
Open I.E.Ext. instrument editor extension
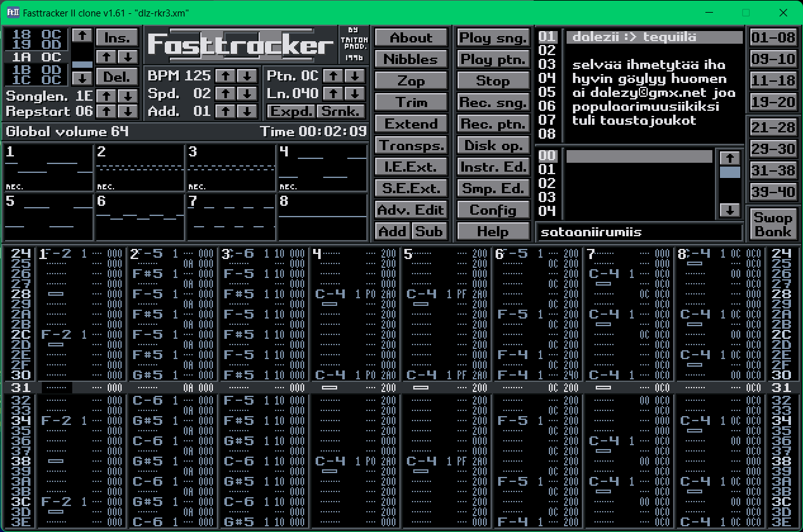[411, 167]
